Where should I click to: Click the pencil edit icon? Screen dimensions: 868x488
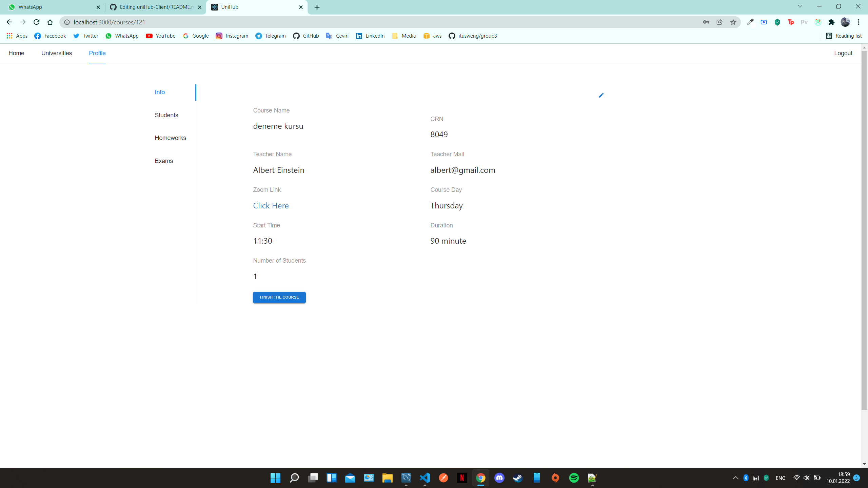pos(601,95)
